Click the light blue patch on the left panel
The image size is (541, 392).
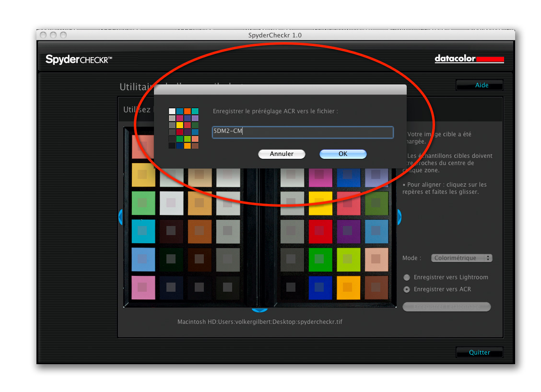click(143, 260)
